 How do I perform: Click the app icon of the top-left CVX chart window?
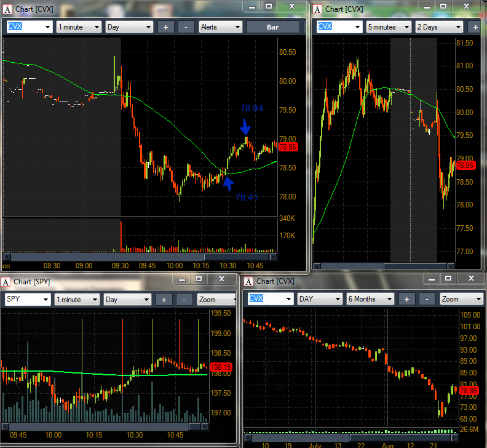[7, 10]
